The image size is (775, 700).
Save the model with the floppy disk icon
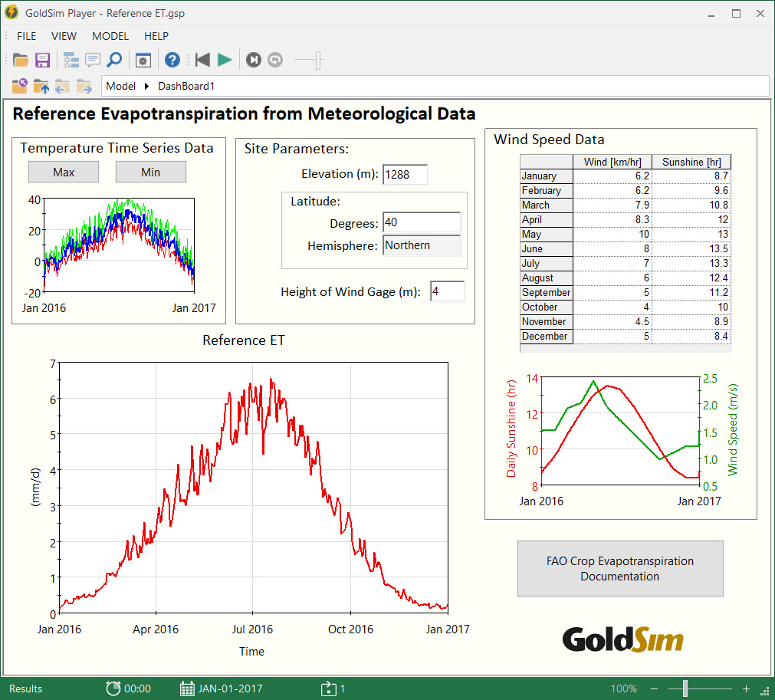pyautogui.click(x=42, y=61)
